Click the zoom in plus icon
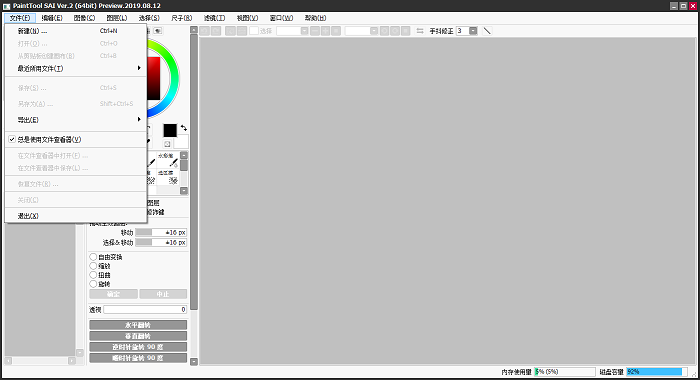Viewport: 700px width, 380px height. tap(325, 31)
